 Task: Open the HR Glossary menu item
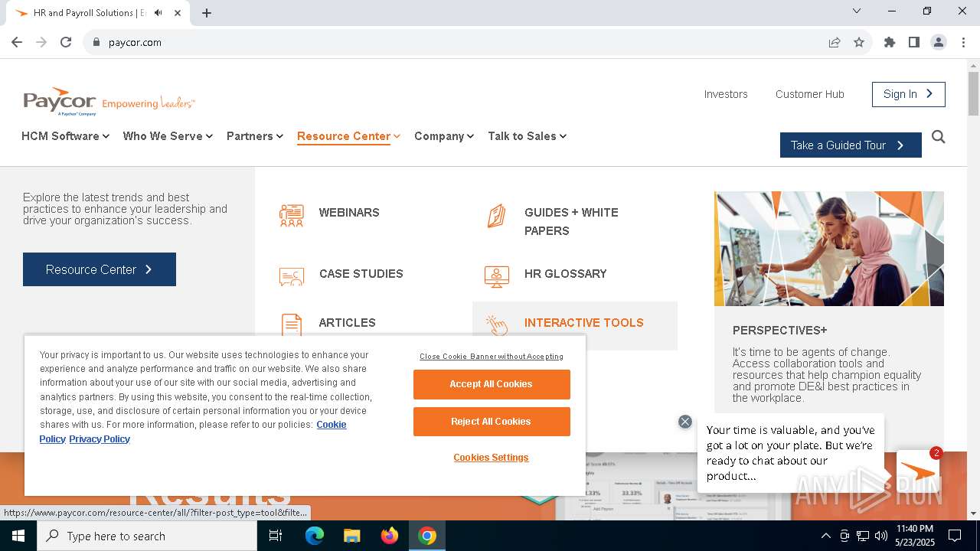[x=565, y=274]
